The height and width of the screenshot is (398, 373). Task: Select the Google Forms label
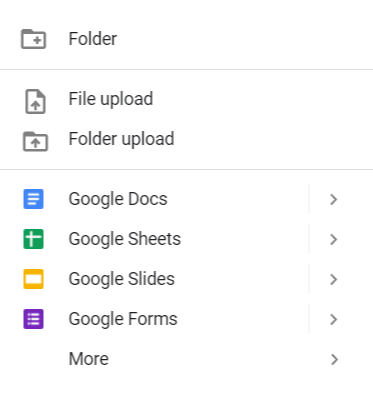click(x=123, y=319)
